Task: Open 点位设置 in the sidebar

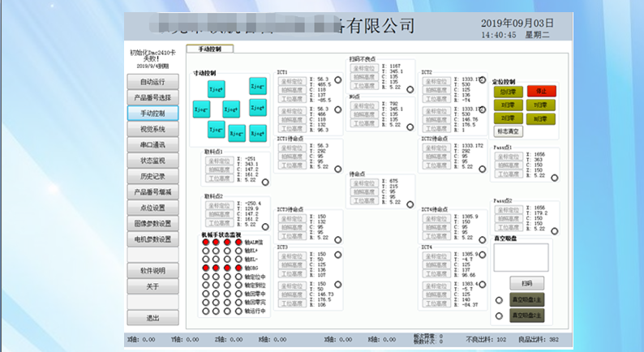Action: (x=152, y=208)
